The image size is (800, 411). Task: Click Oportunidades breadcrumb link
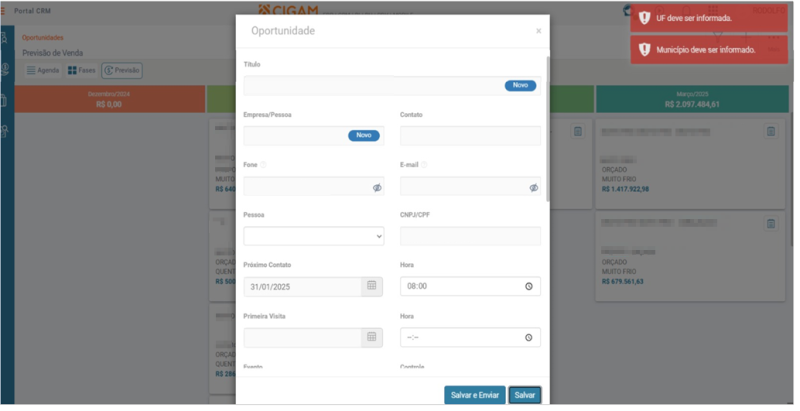pyautogui.click(x=42, y=38)
